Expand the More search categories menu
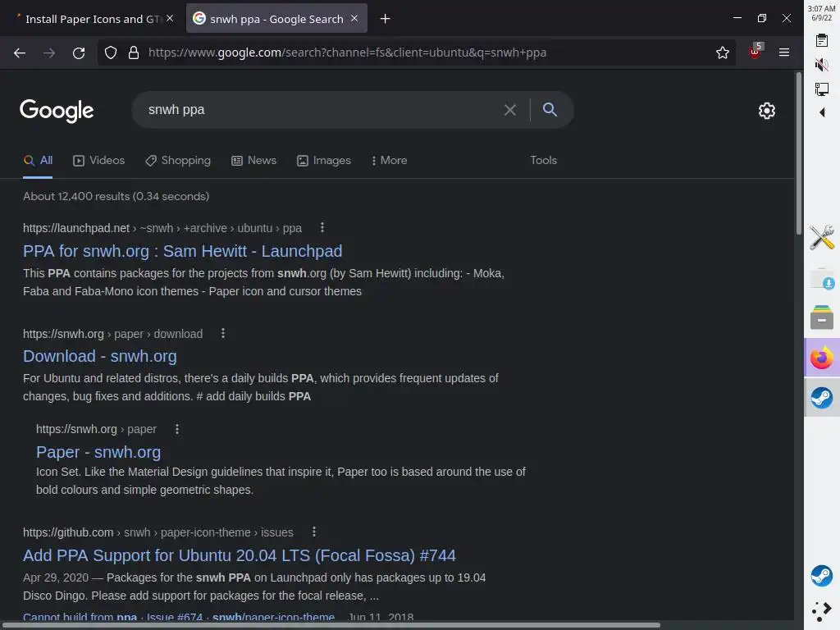The image size is (840, 630). (390, 160)
